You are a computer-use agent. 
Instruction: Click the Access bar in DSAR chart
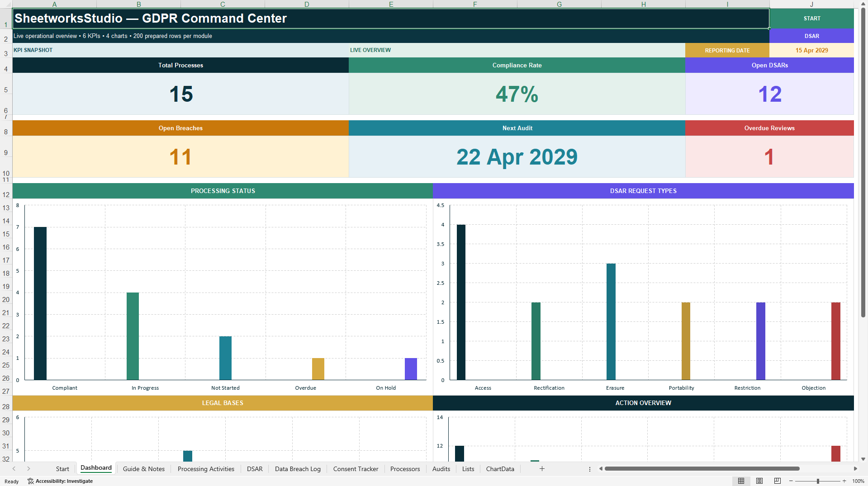(x=461, y=302)
